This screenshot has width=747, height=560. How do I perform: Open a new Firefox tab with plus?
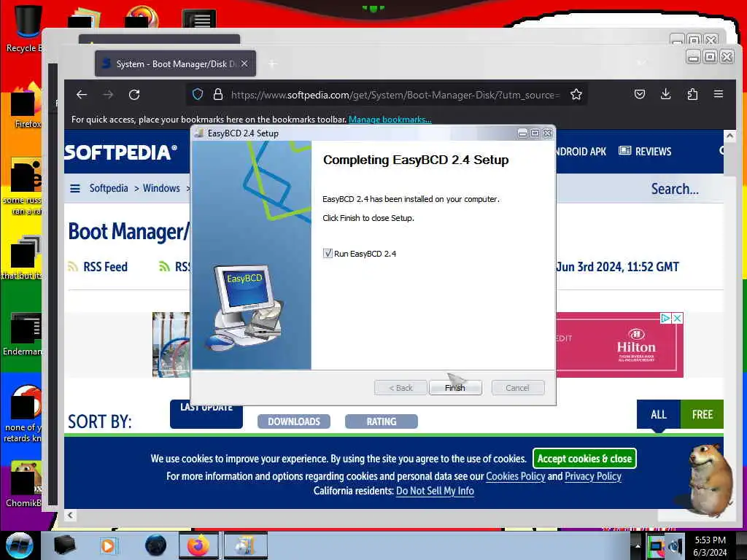pos(273,64)
